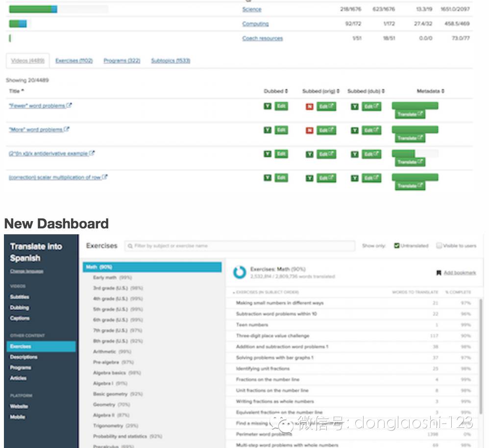Screen dimensions: 489x448
Task: Enable the Visible to users checkbox
Action: click(439, 246)
